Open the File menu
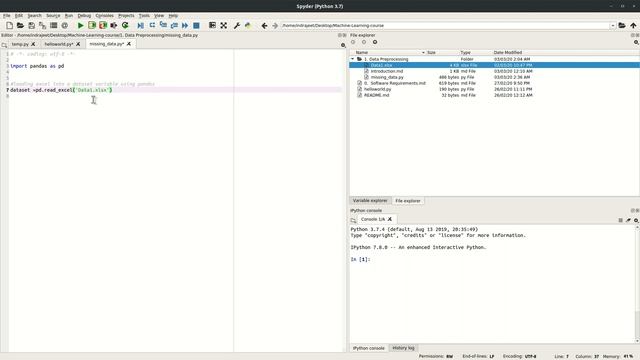Viewport: 640px width, 360px height. coord(7,16)
